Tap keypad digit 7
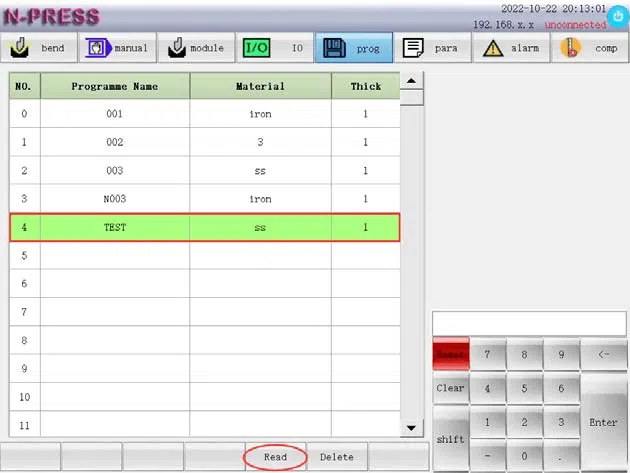The height and width of the screenshot is (473, 630). pos(487,354)
